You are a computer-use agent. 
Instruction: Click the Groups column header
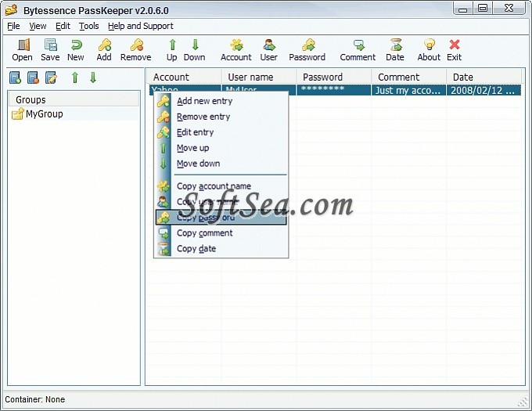pos(74,99)
